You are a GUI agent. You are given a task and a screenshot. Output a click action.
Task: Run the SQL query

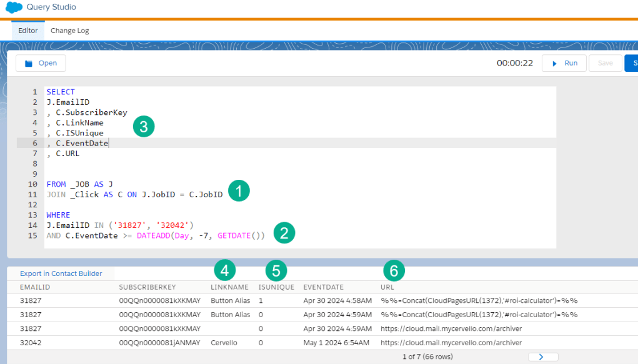pos(564,62)
